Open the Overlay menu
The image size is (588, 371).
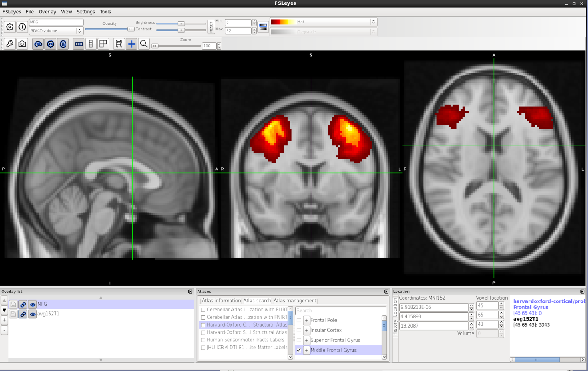[47, 12]
